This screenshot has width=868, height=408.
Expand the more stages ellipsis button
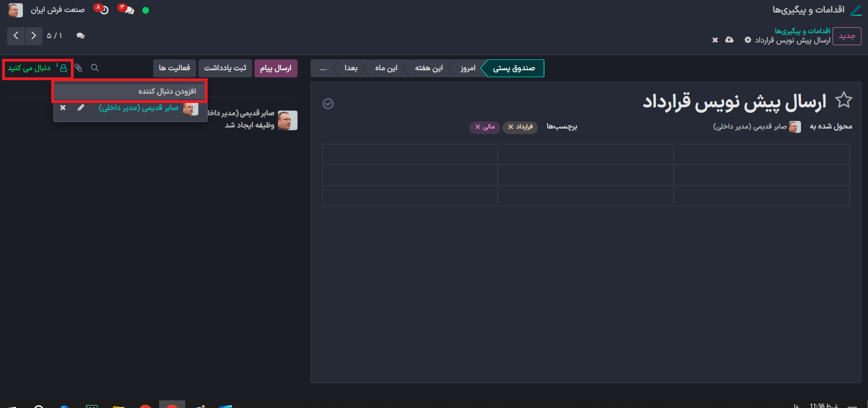[323, 68]
